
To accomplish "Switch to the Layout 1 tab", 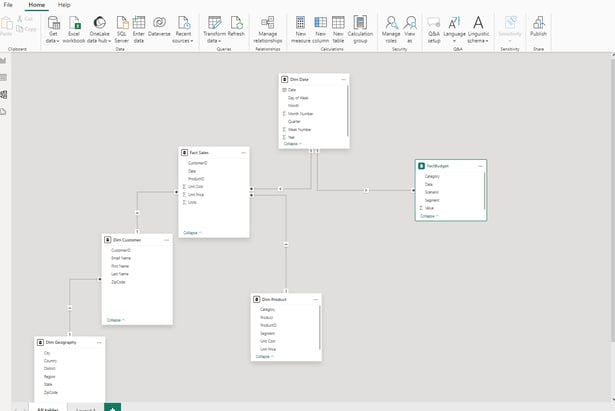I will click(x=86, y=408).
